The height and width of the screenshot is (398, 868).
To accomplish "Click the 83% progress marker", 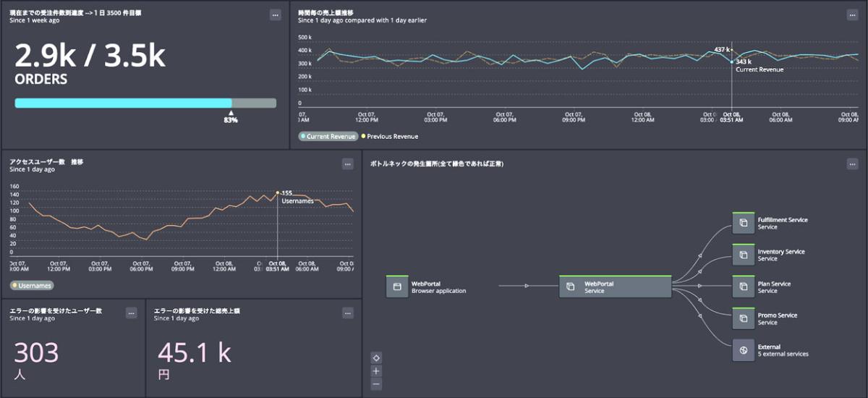I will [x=231, y=117].
